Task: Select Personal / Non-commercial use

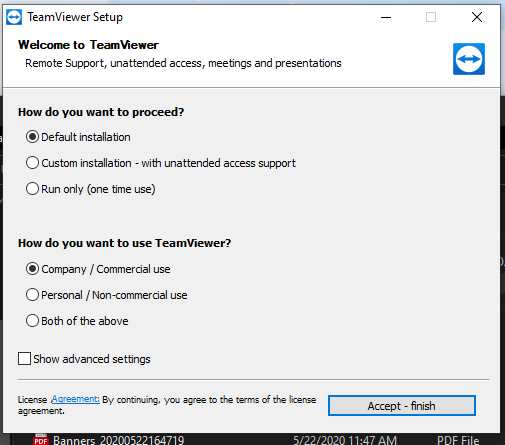Action: coord(32,295)
